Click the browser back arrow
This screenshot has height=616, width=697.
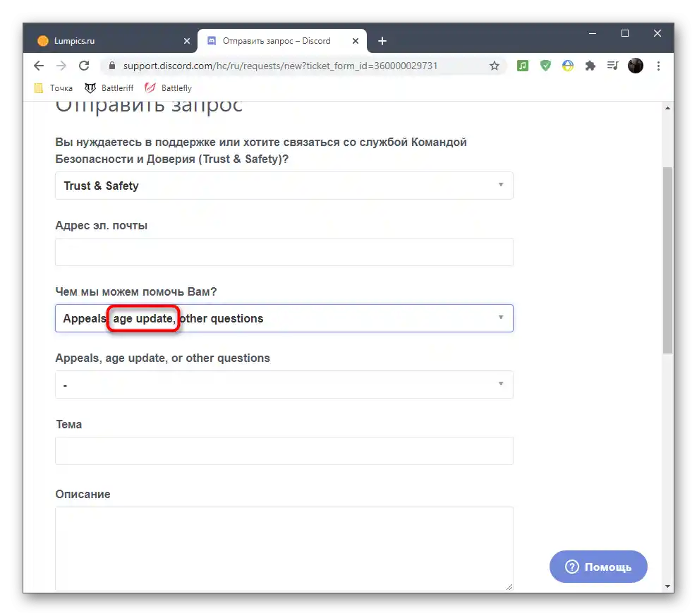(39, 66)
